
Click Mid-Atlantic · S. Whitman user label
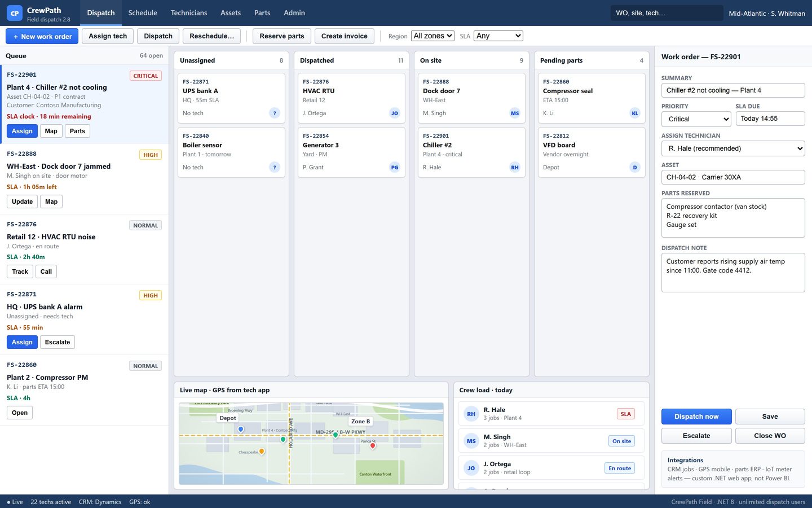[x=767, y=13]
